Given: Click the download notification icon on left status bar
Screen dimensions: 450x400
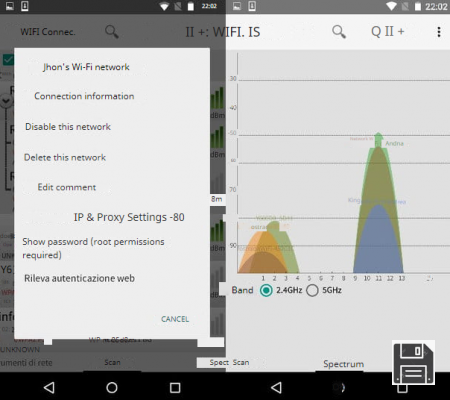Looking at the screenshot, I should tap(25, 6).
